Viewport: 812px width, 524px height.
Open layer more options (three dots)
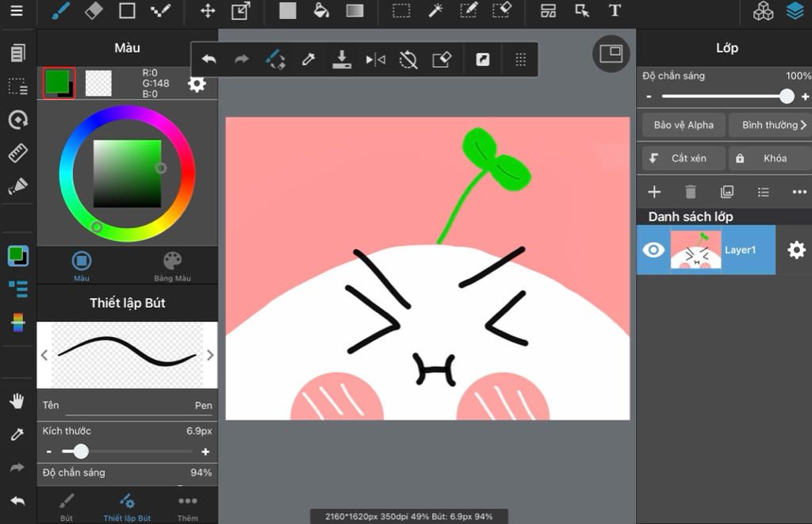click(799, 192)
